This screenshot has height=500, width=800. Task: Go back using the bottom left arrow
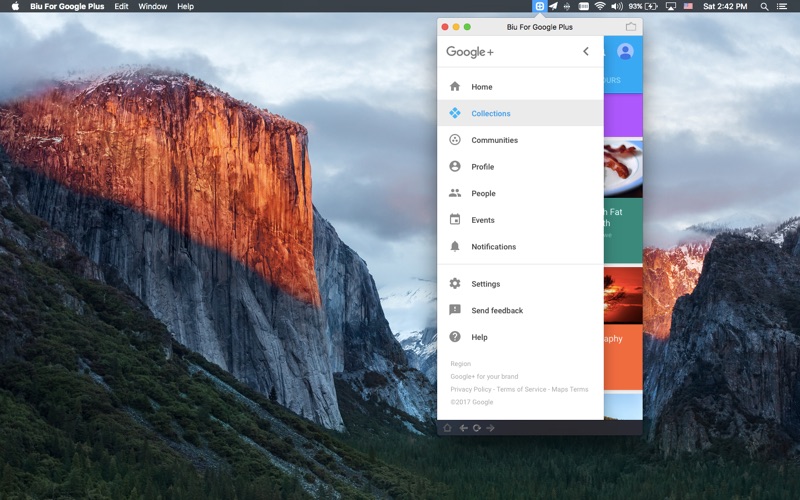coord(463,428)
